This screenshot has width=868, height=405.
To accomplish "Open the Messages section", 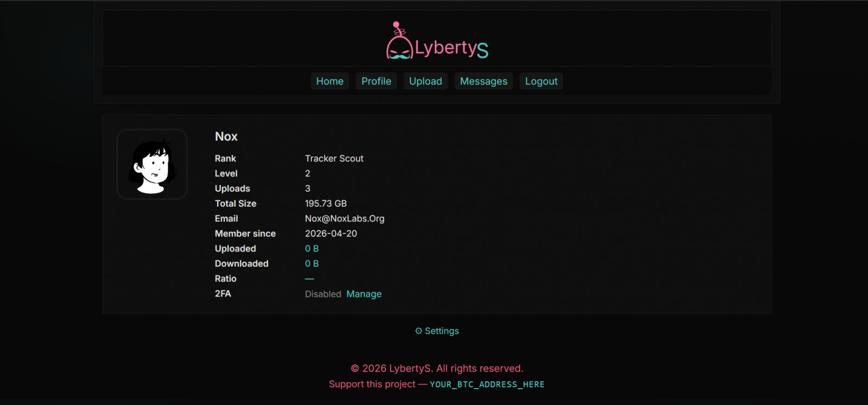I will click(483, 81).
